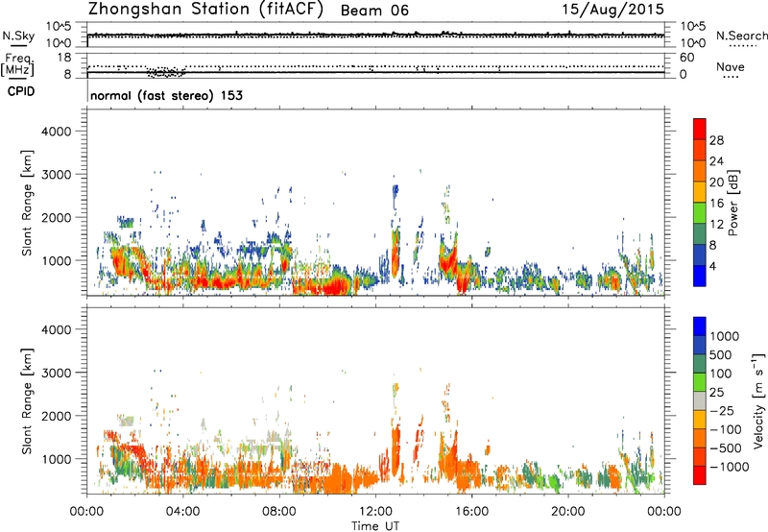Viewport: 768px width, 532px height.
Task: Click the 'Nave' legend label
Action: click(x=731, y=66)
